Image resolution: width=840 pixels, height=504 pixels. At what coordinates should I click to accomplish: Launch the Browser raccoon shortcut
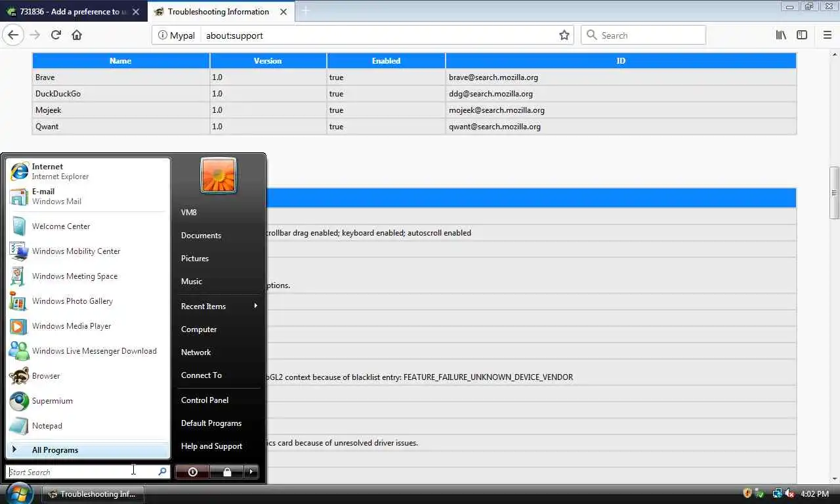[88, 376]
